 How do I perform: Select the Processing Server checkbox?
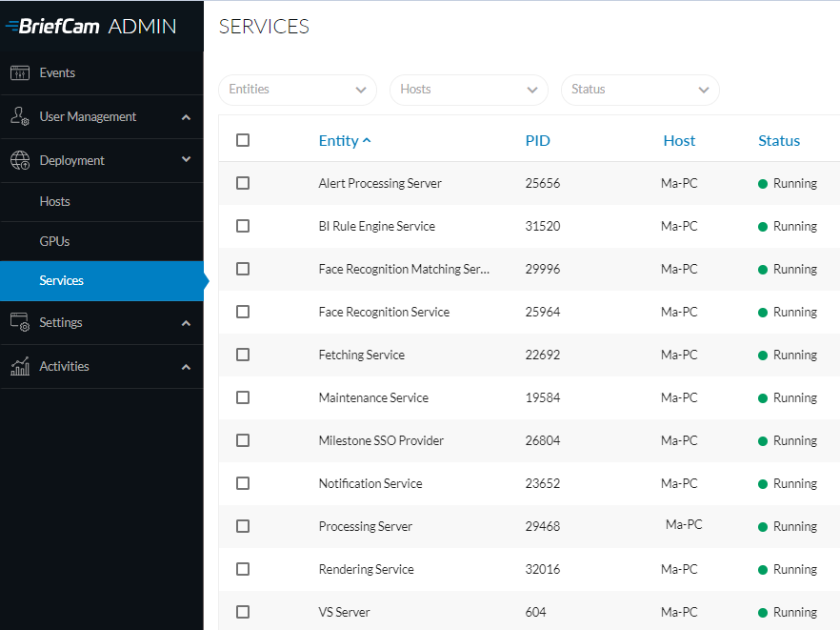(x=243, y=526)
